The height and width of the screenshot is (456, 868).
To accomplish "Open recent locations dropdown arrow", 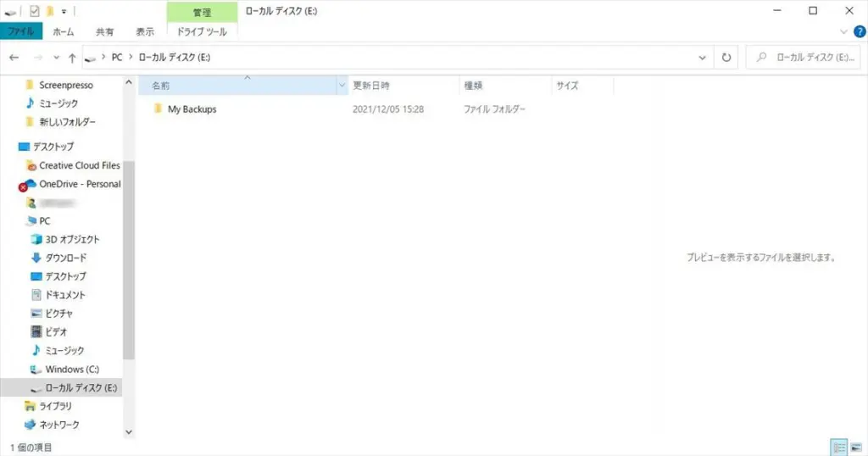I will (x=57, y=58).
